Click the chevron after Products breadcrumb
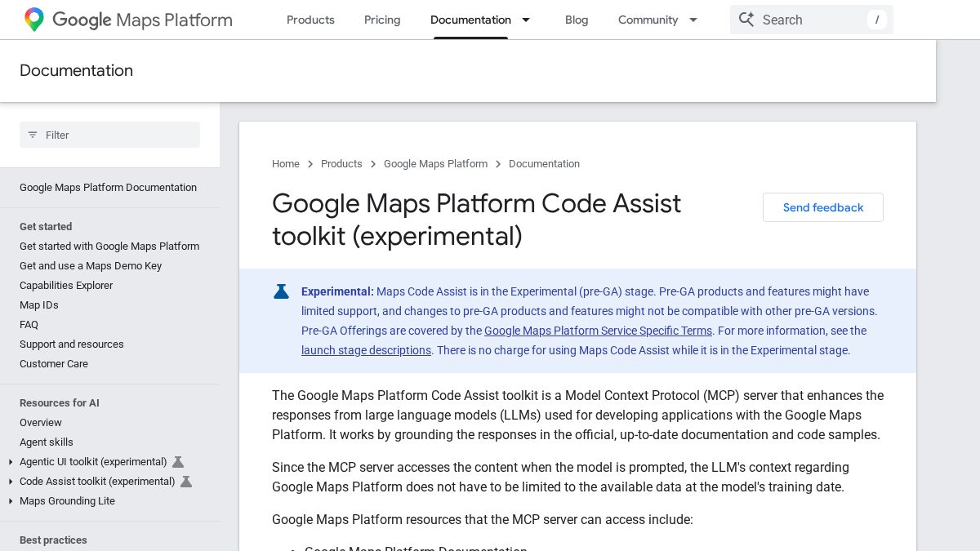The height and width of the screenshot is (551, 980). pos(373,164)
